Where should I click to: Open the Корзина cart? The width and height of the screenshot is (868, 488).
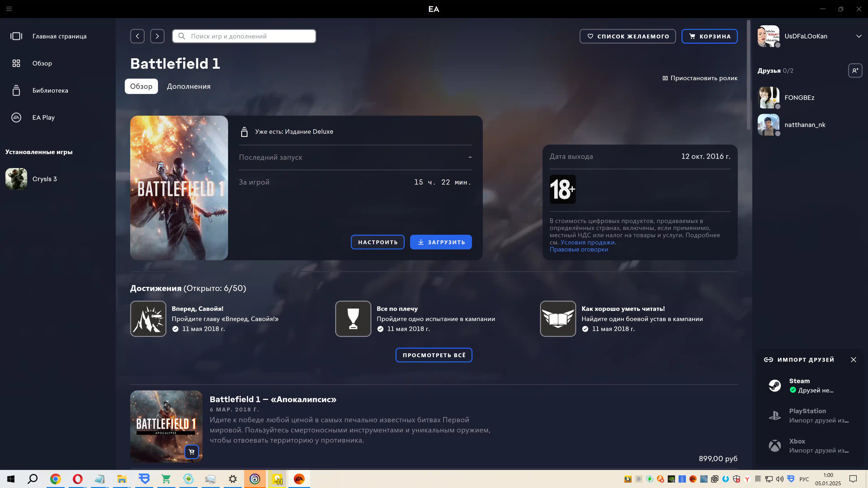(709, 36)
